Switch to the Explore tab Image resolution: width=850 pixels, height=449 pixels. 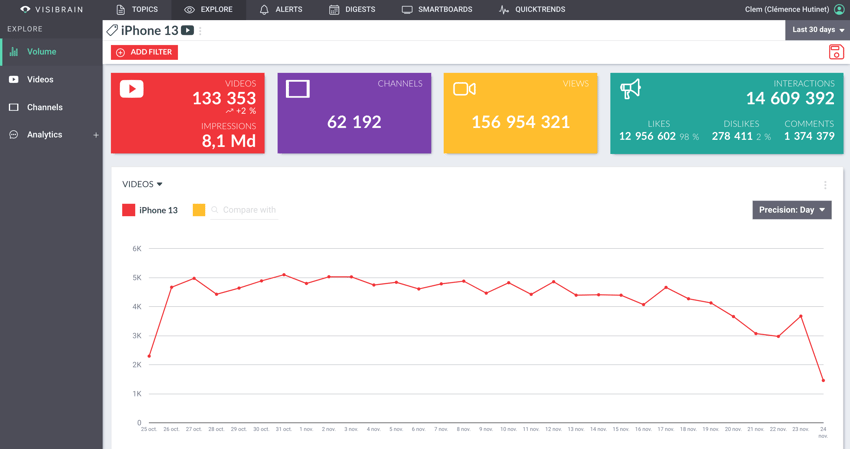point(208,9)
